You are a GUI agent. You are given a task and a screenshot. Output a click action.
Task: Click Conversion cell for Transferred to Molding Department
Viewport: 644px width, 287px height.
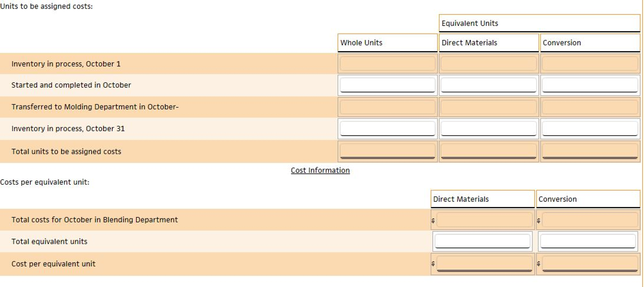click(590, 107)
